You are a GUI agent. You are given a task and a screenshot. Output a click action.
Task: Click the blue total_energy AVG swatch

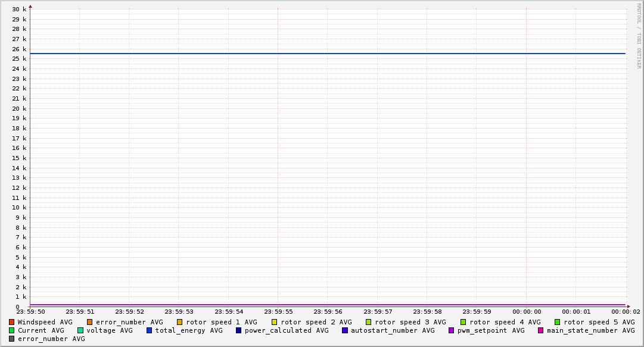tap(150, 330)
